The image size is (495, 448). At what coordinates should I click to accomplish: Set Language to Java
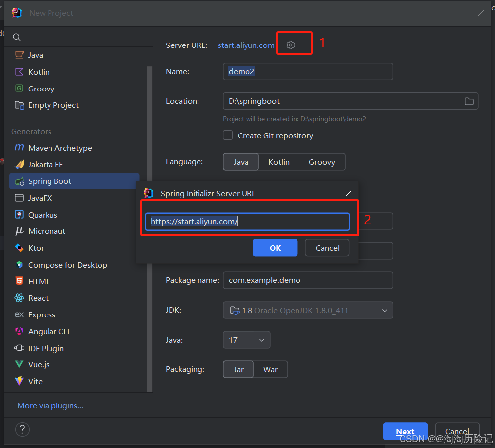tap(241, 162)
